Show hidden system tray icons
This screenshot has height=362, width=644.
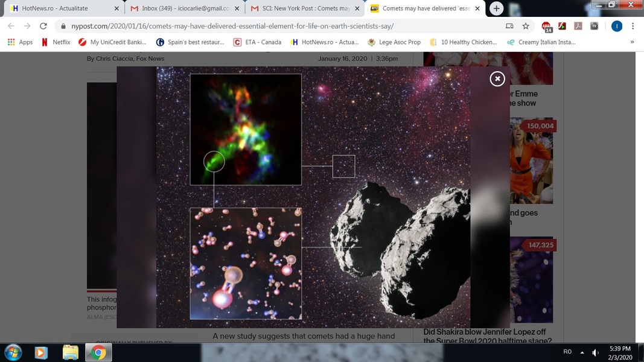(x=582, y=352)
